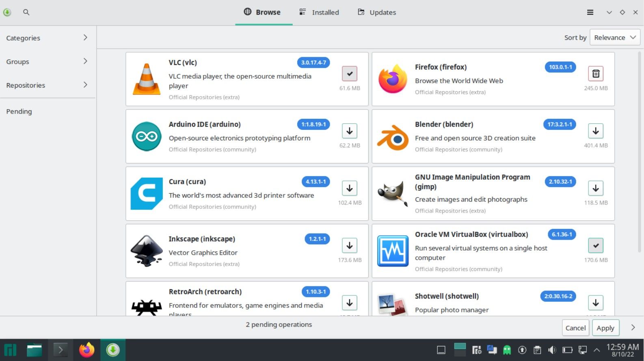Click the VLC traffic cone icon
Screen dimensions: 644x361
(147, 79)
